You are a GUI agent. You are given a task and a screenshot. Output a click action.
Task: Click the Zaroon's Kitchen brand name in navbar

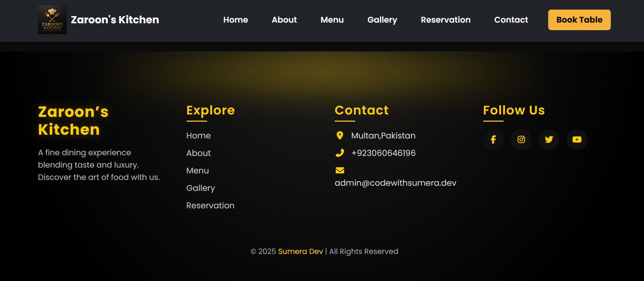(x=115, y=20)
